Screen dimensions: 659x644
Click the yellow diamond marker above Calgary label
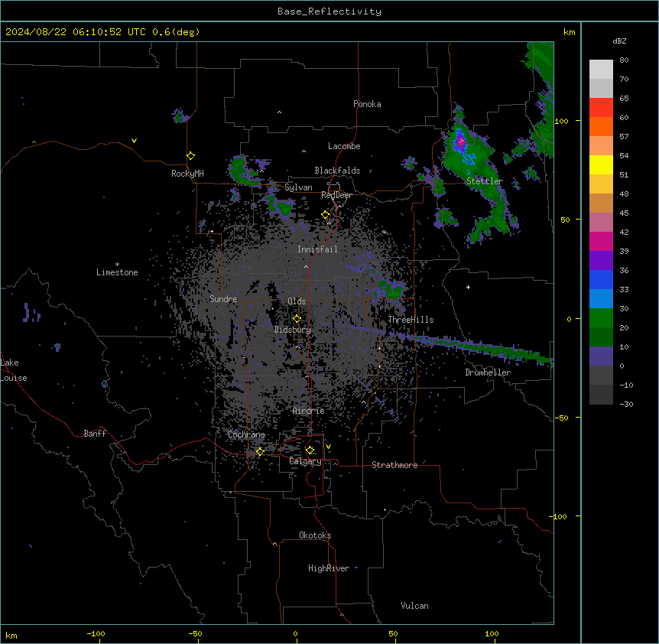tap(310, 450)
